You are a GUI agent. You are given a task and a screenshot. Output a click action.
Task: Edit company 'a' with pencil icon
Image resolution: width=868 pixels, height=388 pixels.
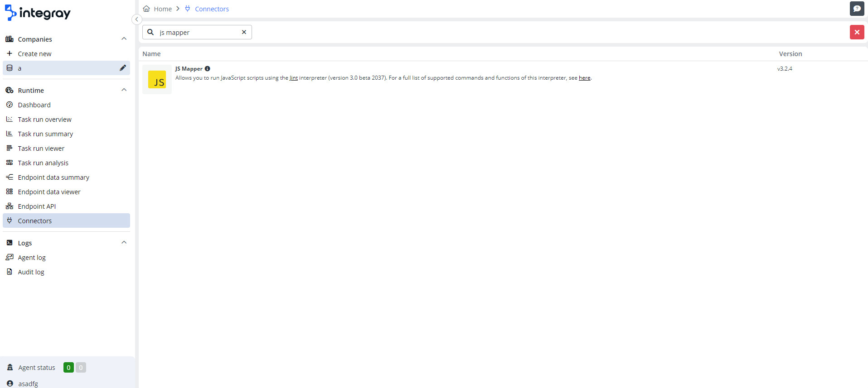[x=122, y=68]
